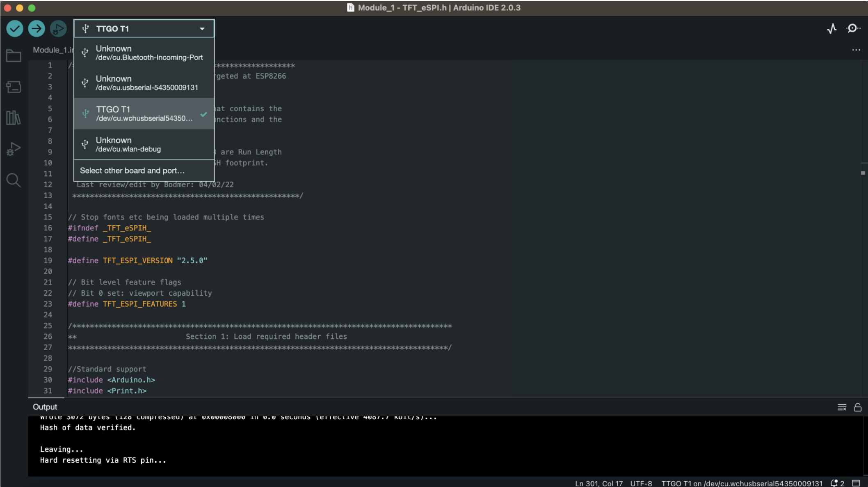Viewport: 868px width, 487px height.
Task: Click TTGO T1 on /dev/cu.wchusbserial status entry
Action: [x=742, y=483]
